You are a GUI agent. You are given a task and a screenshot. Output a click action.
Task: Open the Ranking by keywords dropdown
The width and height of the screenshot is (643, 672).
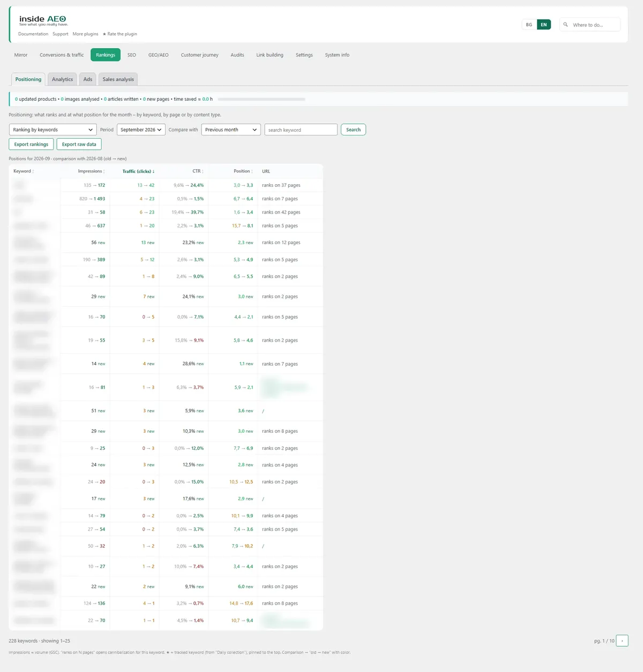coord(53,130)
